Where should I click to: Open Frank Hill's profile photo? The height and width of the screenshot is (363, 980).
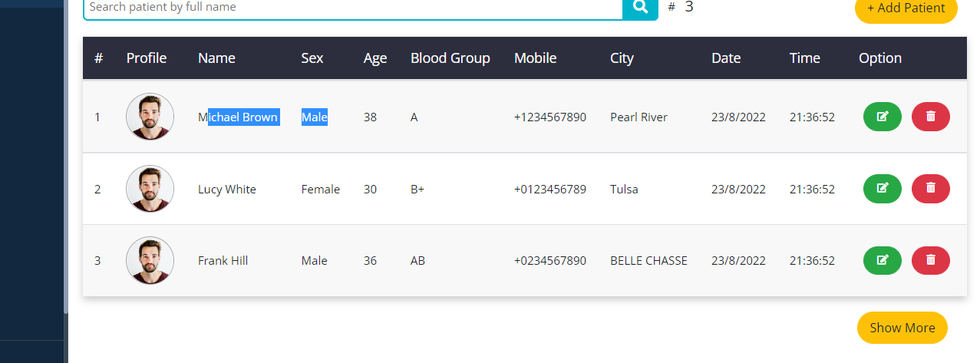click(x=150, y=260)
